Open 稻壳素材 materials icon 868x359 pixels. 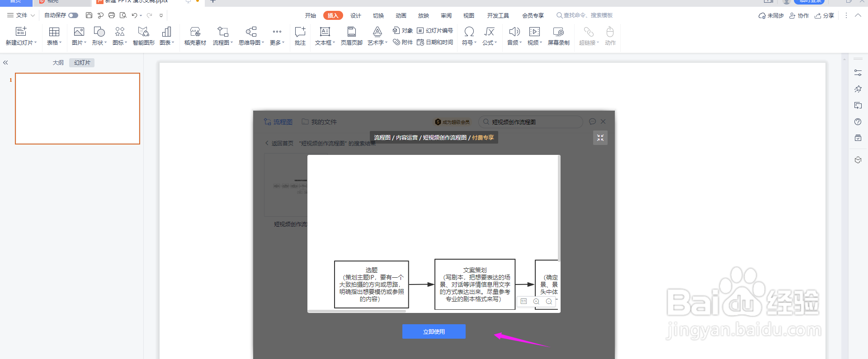click(195, 32)
